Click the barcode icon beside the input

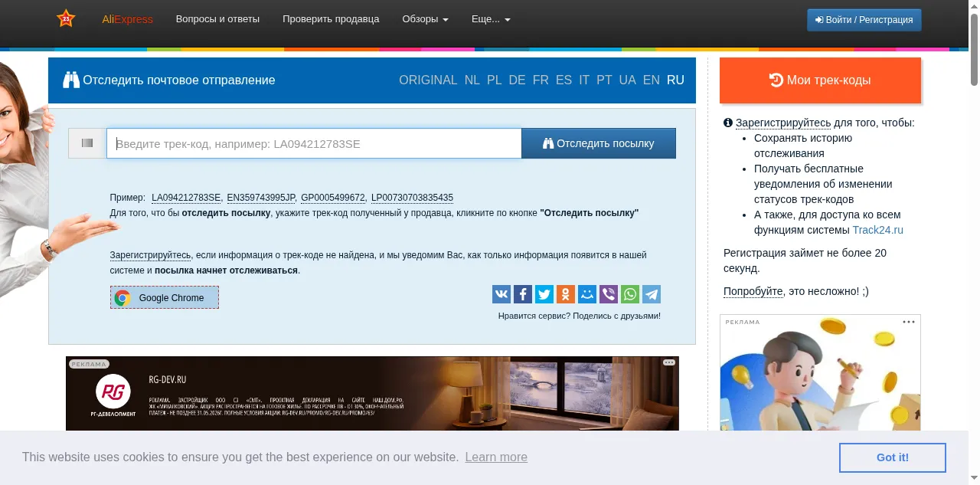point(87,143)
